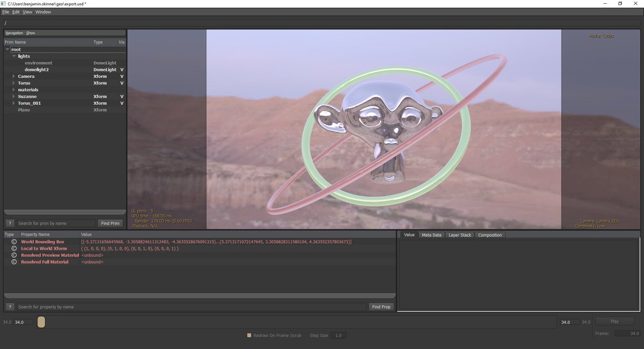Screen dimensions: 644x349
Task: Click the Vis column header
Action: click(121, 42)
